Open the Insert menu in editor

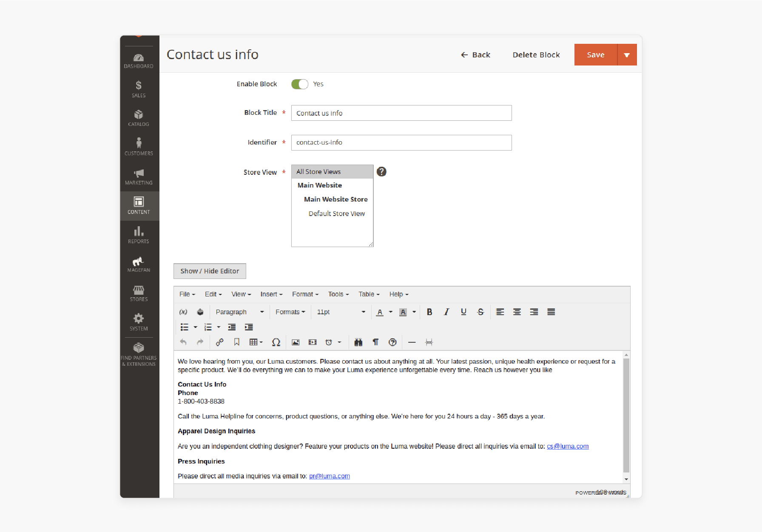point(271,294)
